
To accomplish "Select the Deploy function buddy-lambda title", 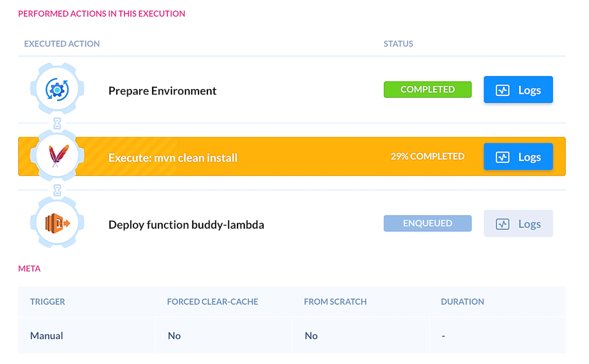I will click(186, 225).
